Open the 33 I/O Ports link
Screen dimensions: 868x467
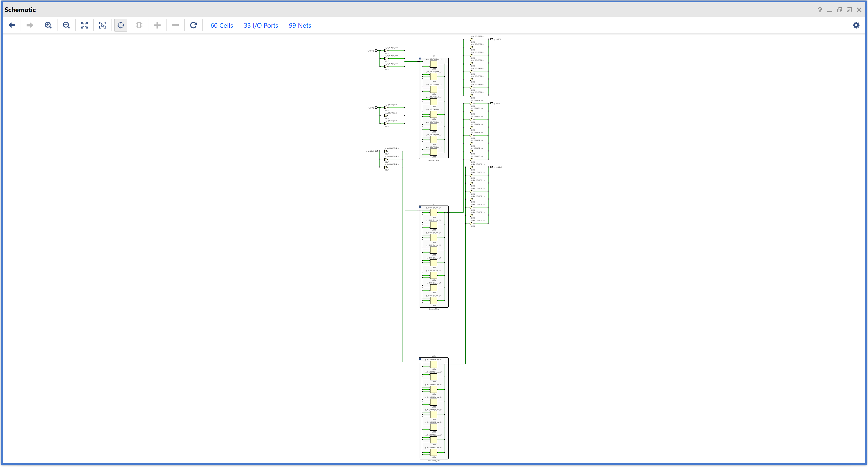(261, 26)
